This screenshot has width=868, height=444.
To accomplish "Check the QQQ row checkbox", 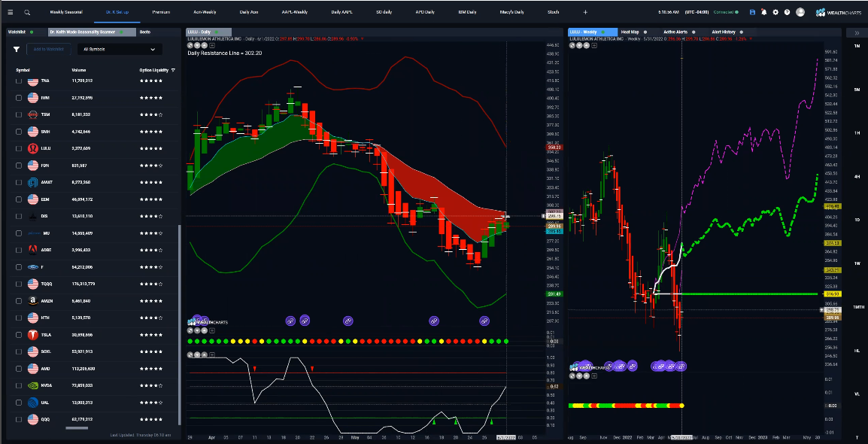I will [x=18, y=420].
